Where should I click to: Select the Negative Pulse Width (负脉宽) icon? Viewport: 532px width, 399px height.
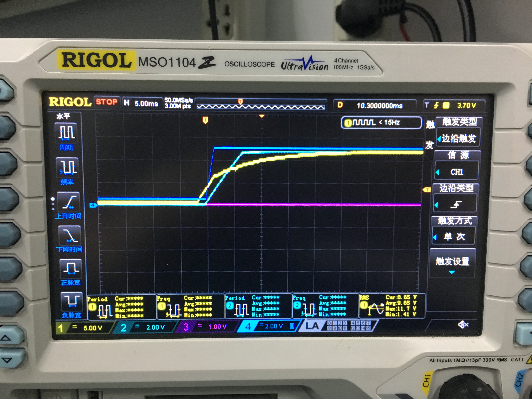point(72,301)
